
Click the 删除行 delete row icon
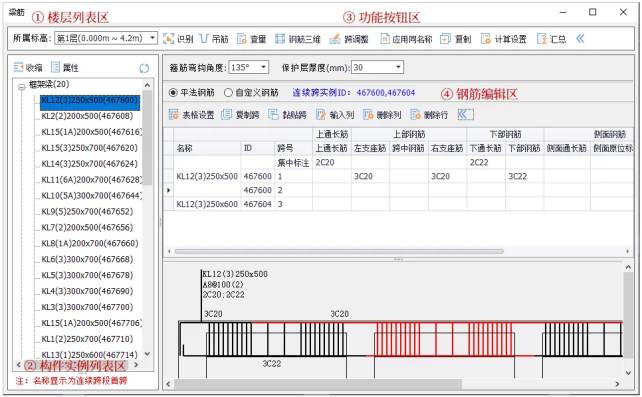coord(415,115)
